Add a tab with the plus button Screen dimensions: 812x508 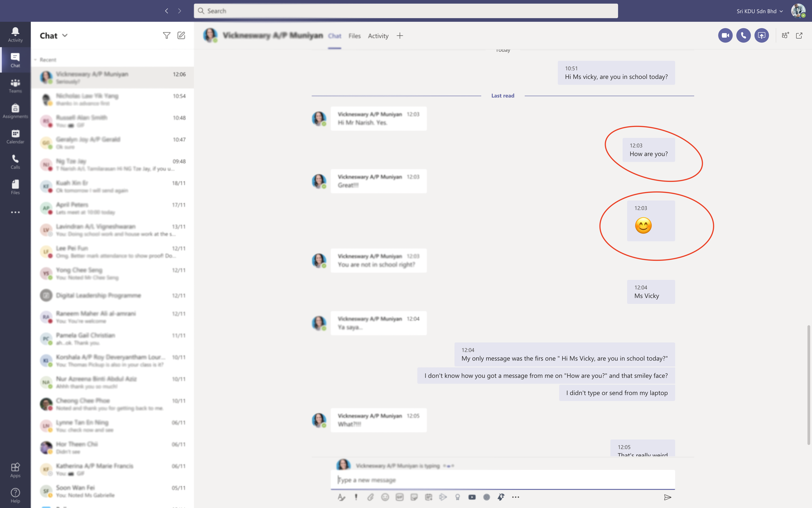tap(400, 36)
